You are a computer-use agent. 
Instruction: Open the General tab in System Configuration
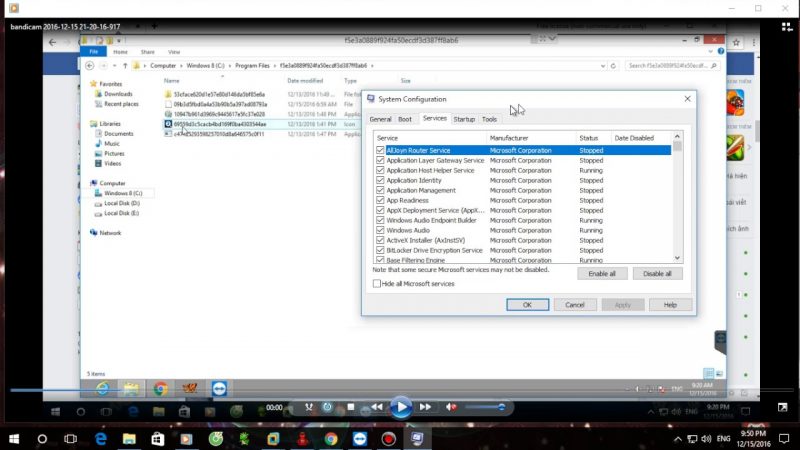(380, 119)
